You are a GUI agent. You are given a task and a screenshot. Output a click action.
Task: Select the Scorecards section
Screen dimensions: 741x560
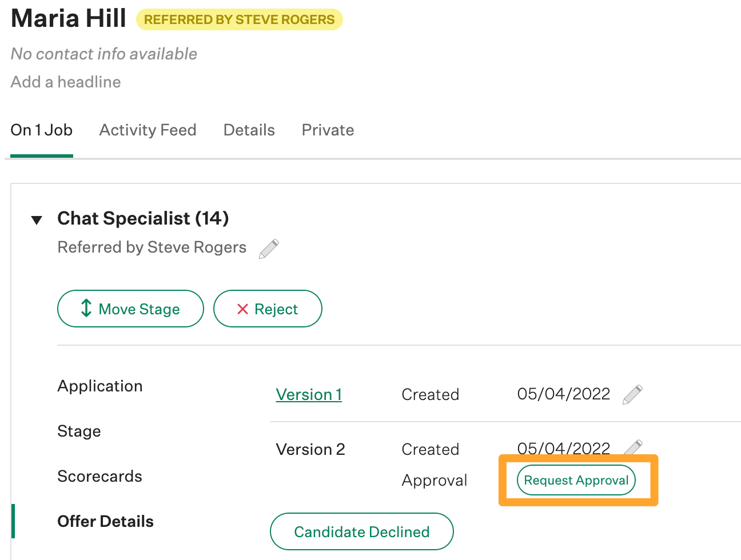[99, 475]
